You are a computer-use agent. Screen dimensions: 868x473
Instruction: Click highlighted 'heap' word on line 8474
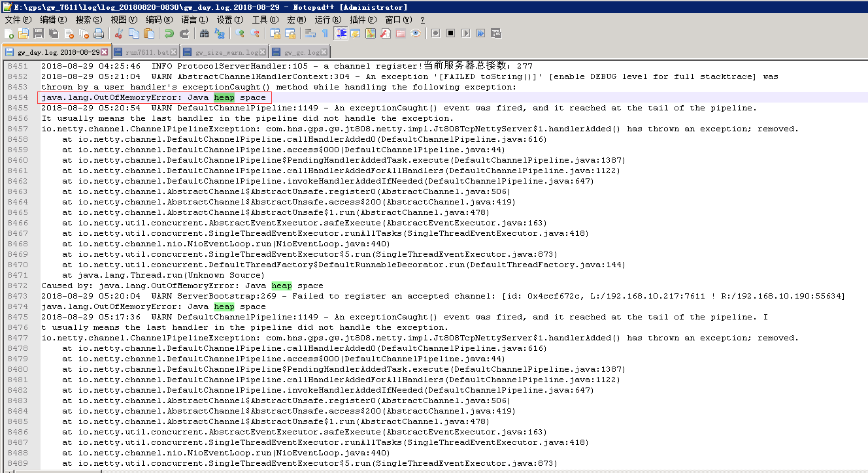(224, 306)
